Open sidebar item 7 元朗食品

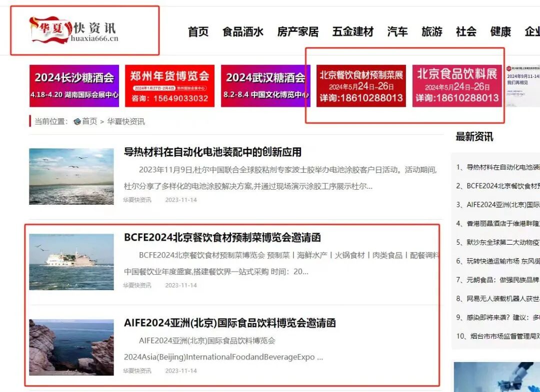coord(498,280)
